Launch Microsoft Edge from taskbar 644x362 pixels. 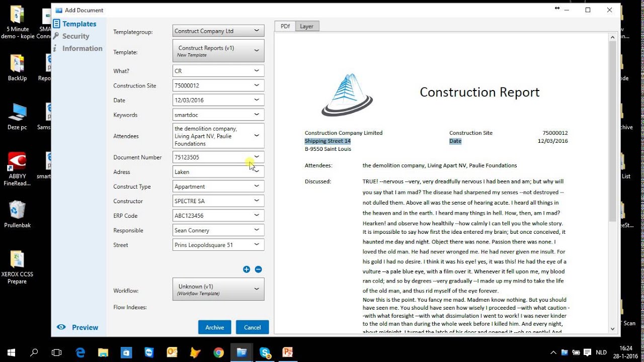point(80,352)
